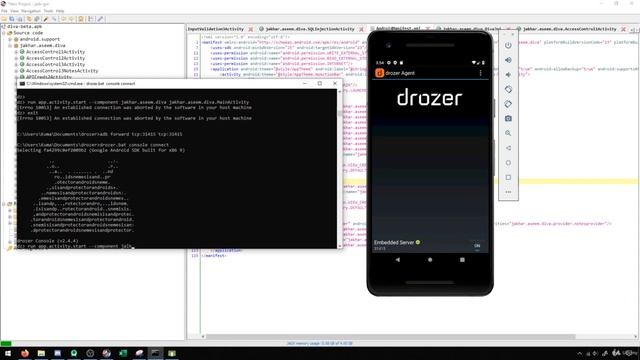
Task: Select android.support package in tree
Action: 40,40
